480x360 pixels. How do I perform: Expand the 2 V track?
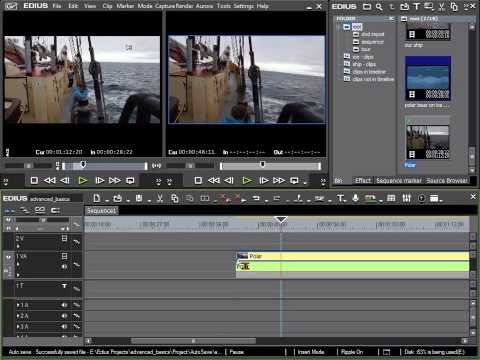click(x=18, y=246)
